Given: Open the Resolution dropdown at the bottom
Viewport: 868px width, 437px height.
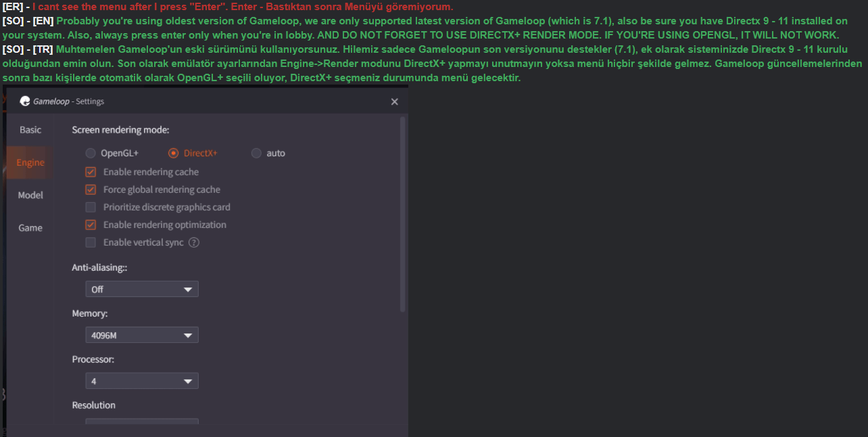Looking at the screenshot, I should (142, 421).
